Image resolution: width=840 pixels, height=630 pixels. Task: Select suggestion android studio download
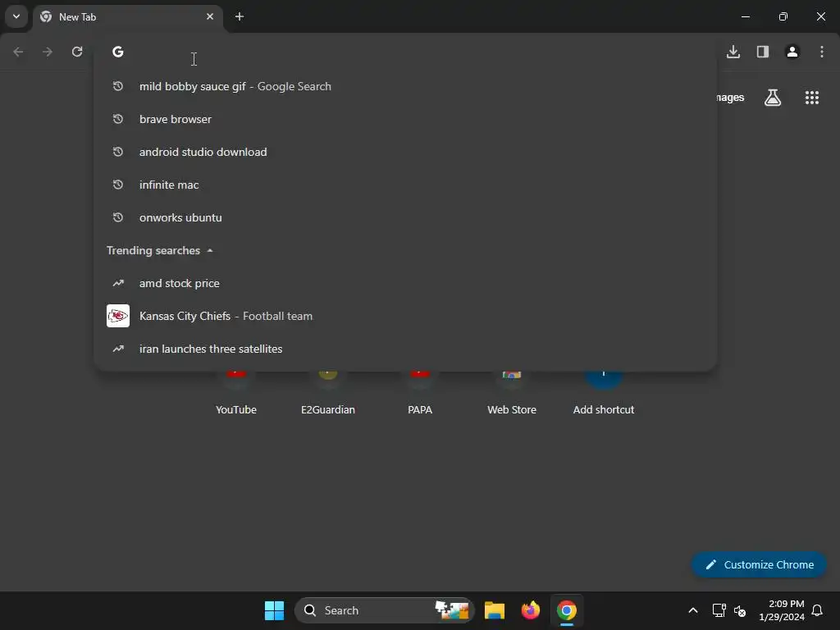tap(405, 152)
